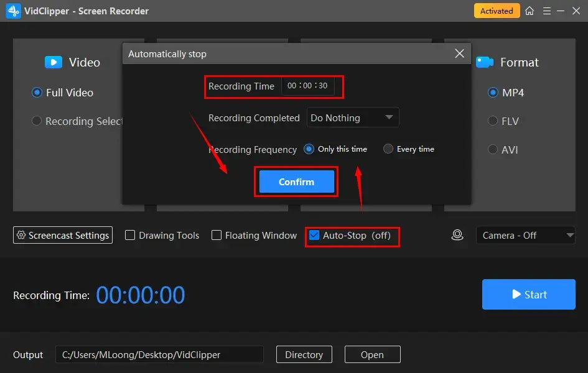Select Every time recording frequency

pyautogui.click(x=388, y=149)
